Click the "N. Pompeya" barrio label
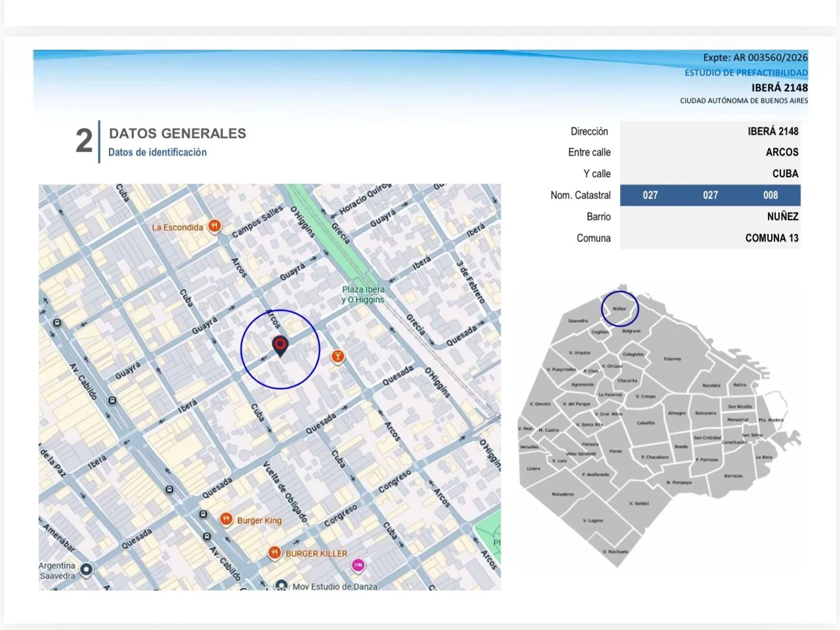This screenshot has height=630, width=840. click(x=679, y=482)
